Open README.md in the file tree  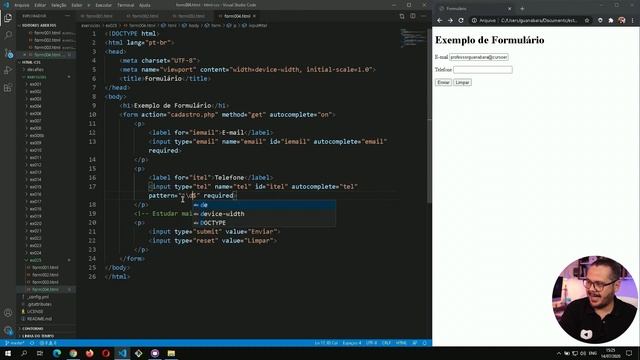click(39, 319)
